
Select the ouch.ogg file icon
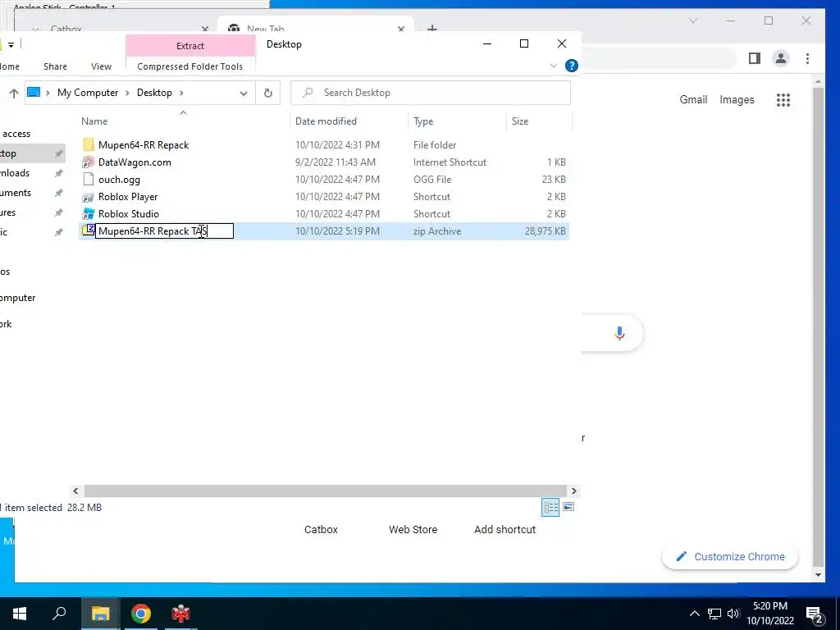click(x=89, y=180)
